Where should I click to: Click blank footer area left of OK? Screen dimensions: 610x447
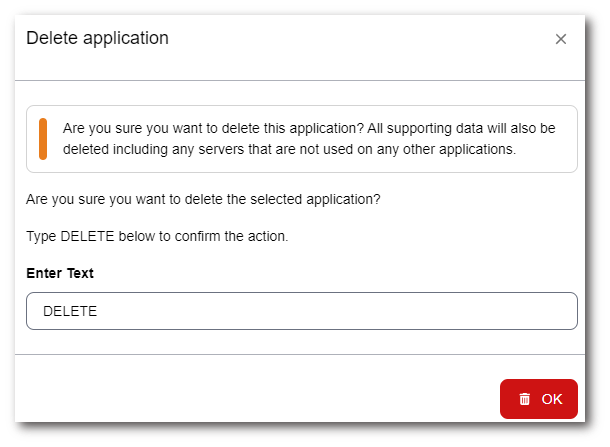pos(250,399)
